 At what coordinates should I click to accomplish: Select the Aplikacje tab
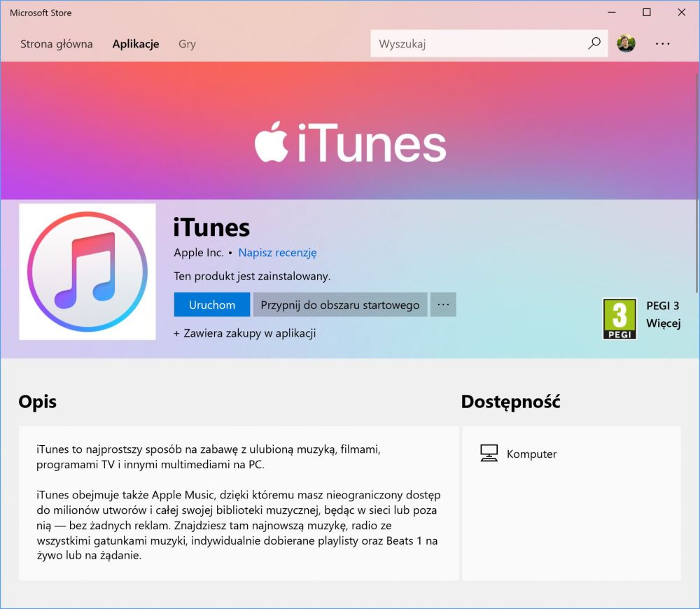tap(136, 44)
